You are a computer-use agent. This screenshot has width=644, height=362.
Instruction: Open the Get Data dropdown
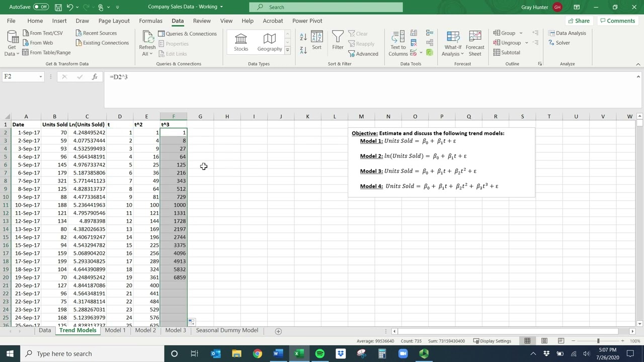[x=12, y=44]
